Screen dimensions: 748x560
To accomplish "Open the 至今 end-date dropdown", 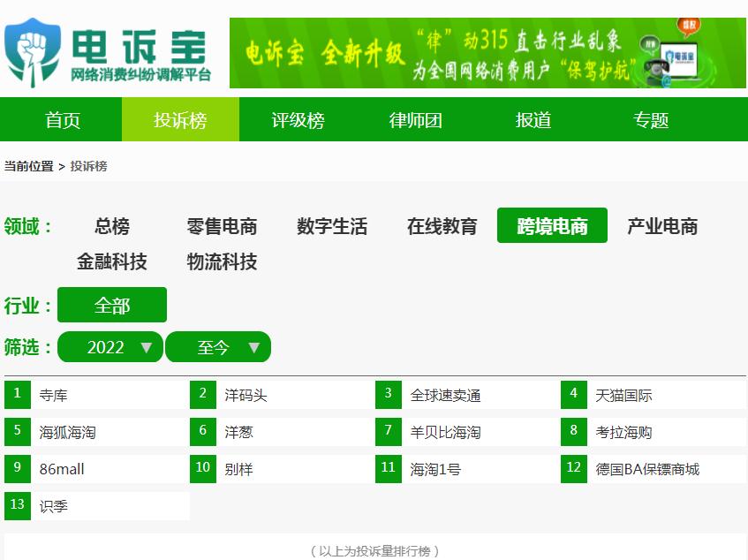I will point(217,347).
